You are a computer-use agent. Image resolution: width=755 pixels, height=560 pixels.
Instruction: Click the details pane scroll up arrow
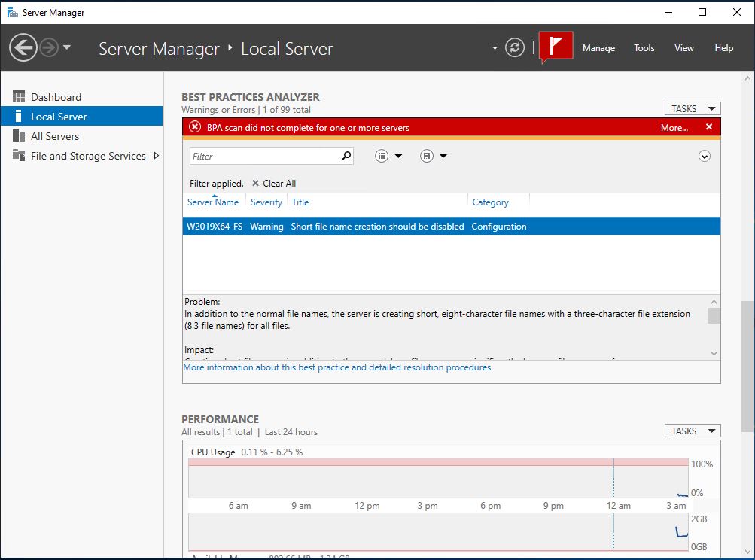714,302
